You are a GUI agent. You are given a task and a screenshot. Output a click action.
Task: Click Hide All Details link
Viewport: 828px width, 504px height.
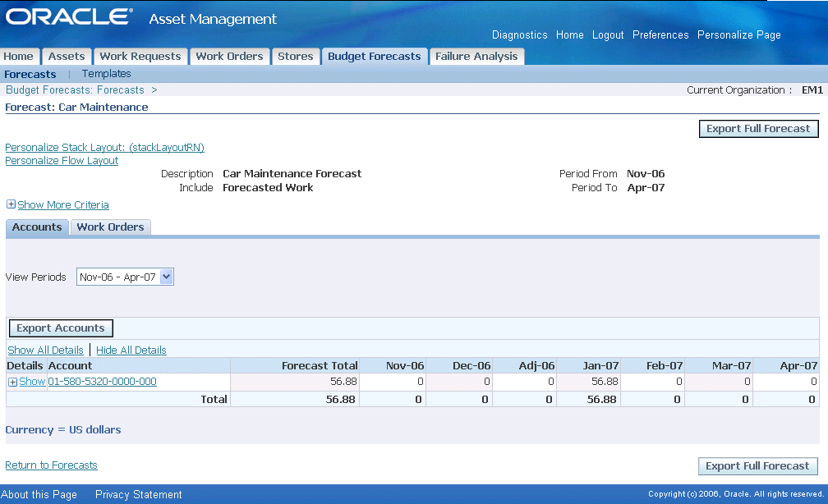coord(131,350)
